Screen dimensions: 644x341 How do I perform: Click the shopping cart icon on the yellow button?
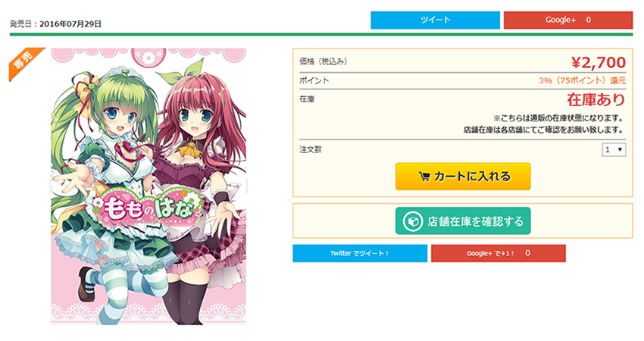(x=424, y=177)
